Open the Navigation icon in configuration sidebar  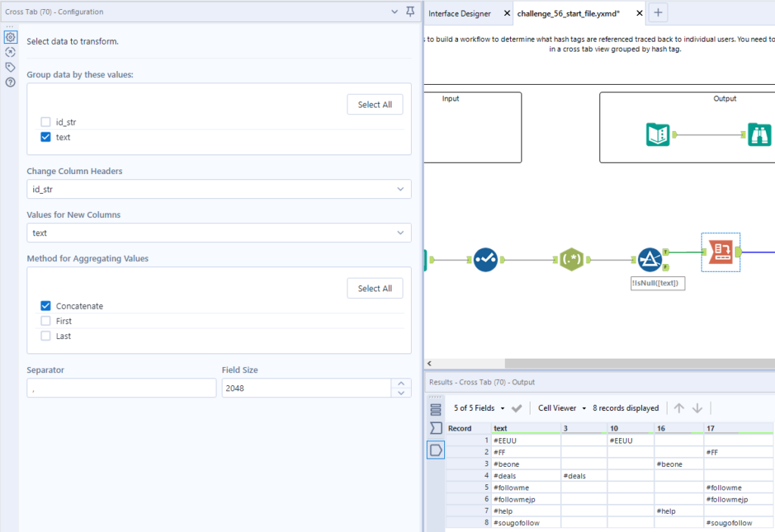(x=11, y=52)
